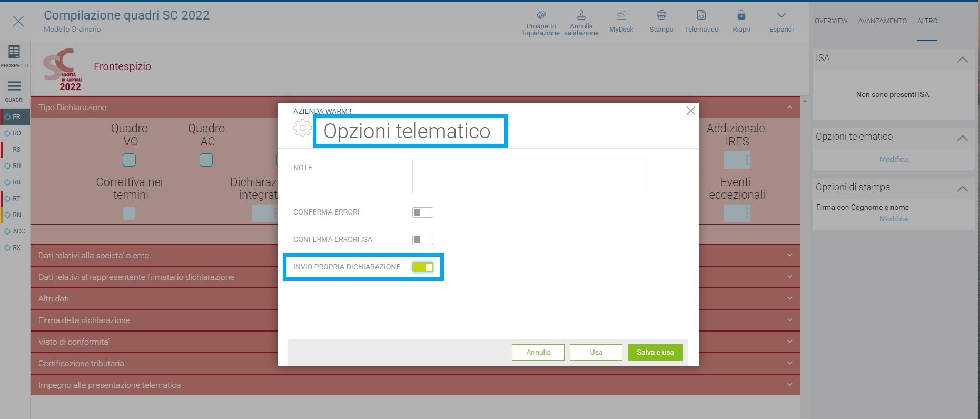The height and width of the screenshot is (419, 980).
Task: Select quadro RU in sidebar
Action: point(15,166)
